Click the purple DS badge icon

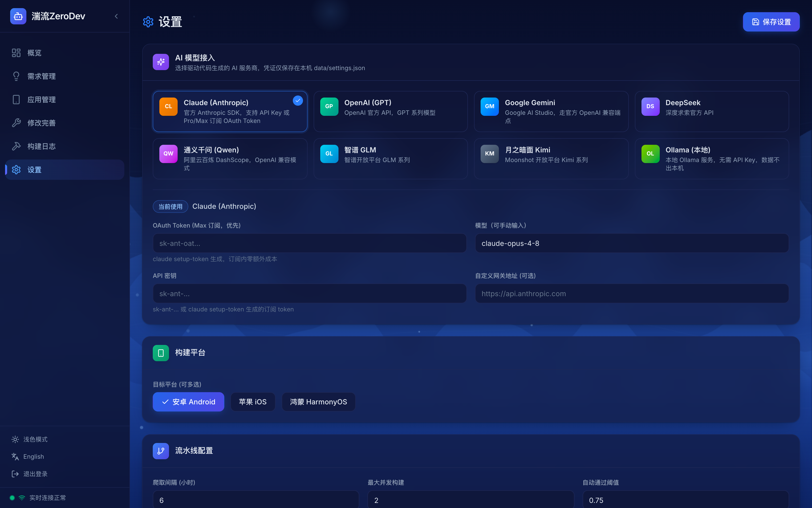coord(650,106)
